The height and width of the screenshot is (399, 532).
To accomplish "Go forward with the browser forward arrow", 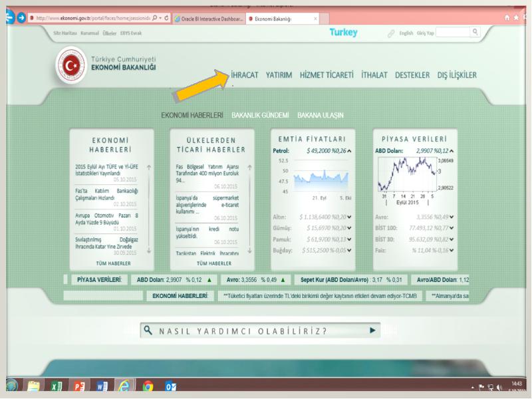I will (21, 17).
